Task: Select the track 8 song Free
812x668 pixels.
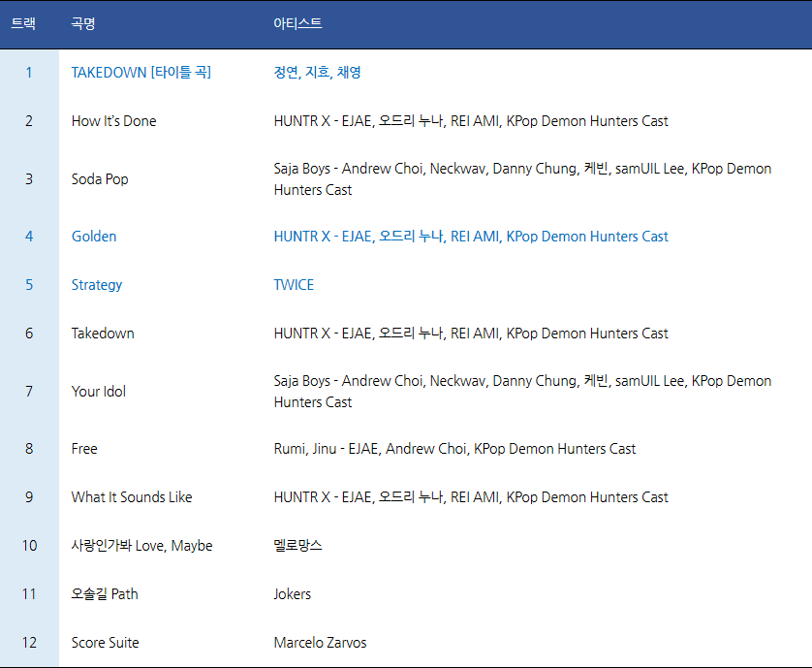Action: click(x=84, y=449)
